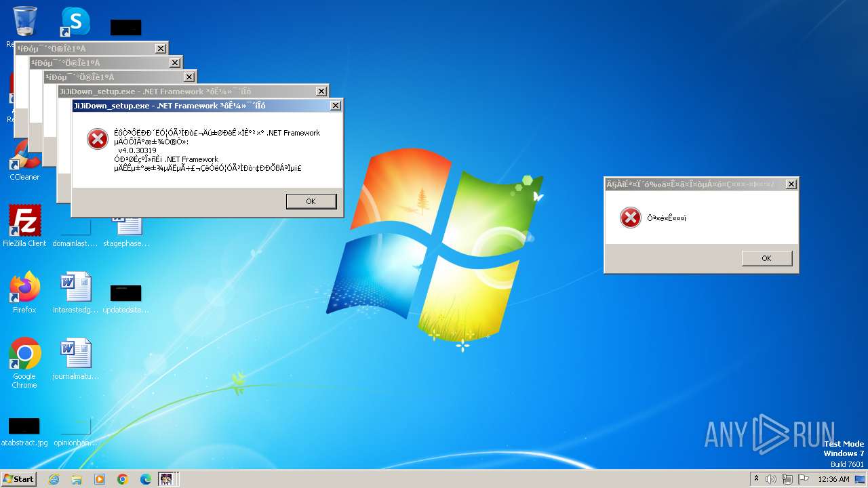Select the CCleaner desktop shortcut
The image size is (868, 488).
(24, 160)
